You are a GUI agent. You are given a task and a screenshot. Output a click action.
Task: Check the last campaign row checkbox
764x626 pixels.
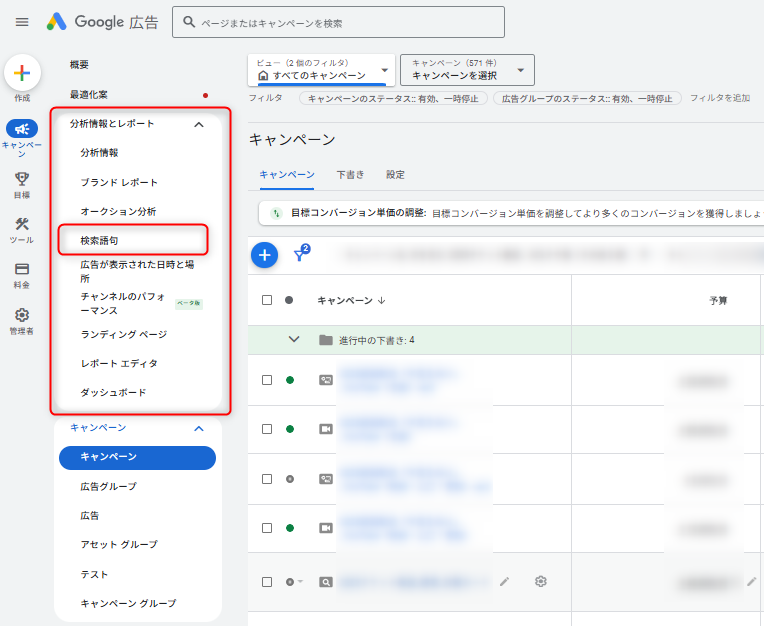pyautogui.click(x=267, y=582)
